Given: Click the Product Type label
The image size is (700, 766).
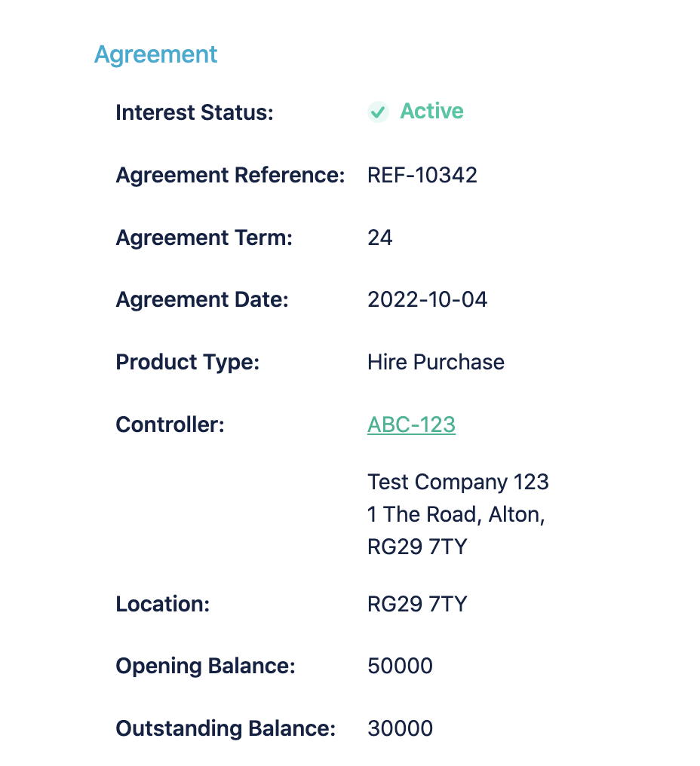Looking at the screenshot, I should tap(187, 362).
